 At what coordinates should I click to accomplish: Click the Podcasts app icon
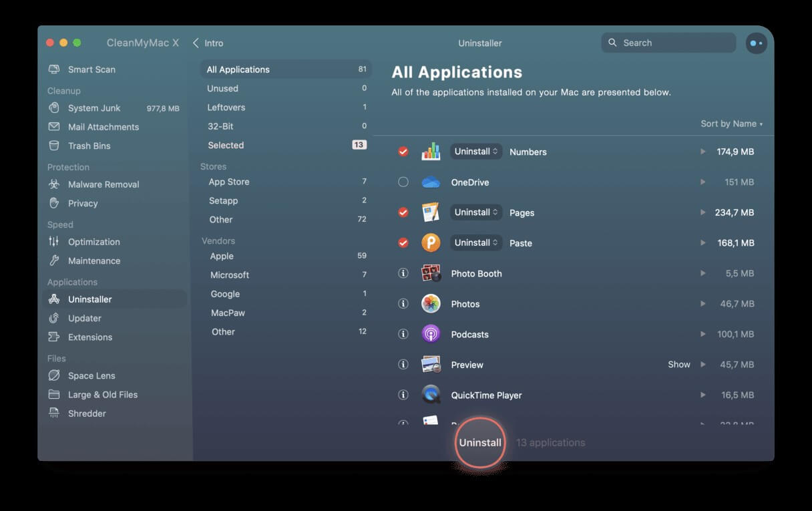pyautogui.click(x=431, y=334)
